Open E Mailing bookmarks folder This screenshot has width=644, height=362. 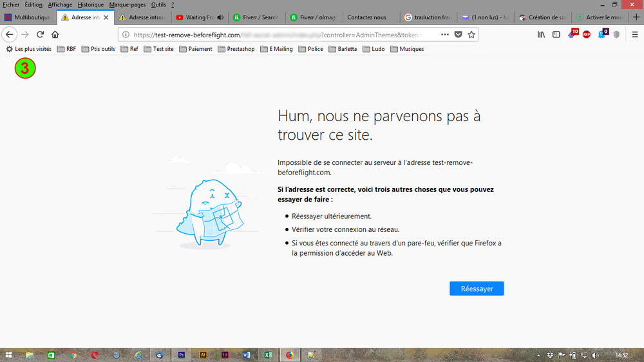(276, 49)
